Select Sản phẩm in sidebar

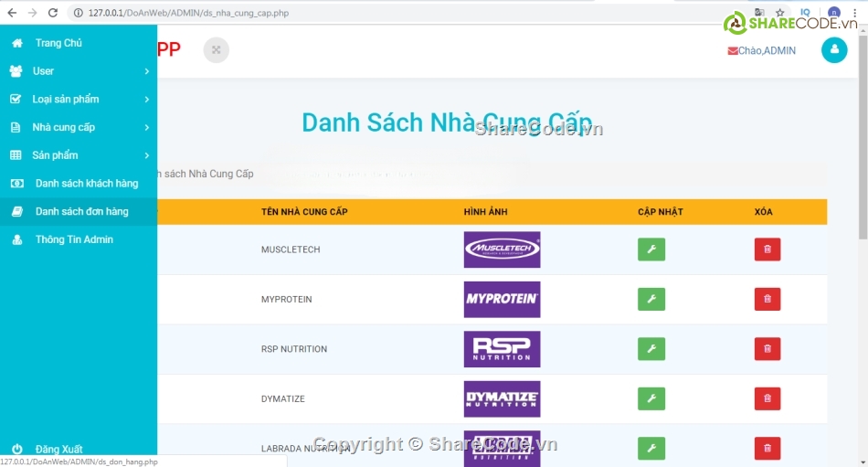tap(79, 155)
